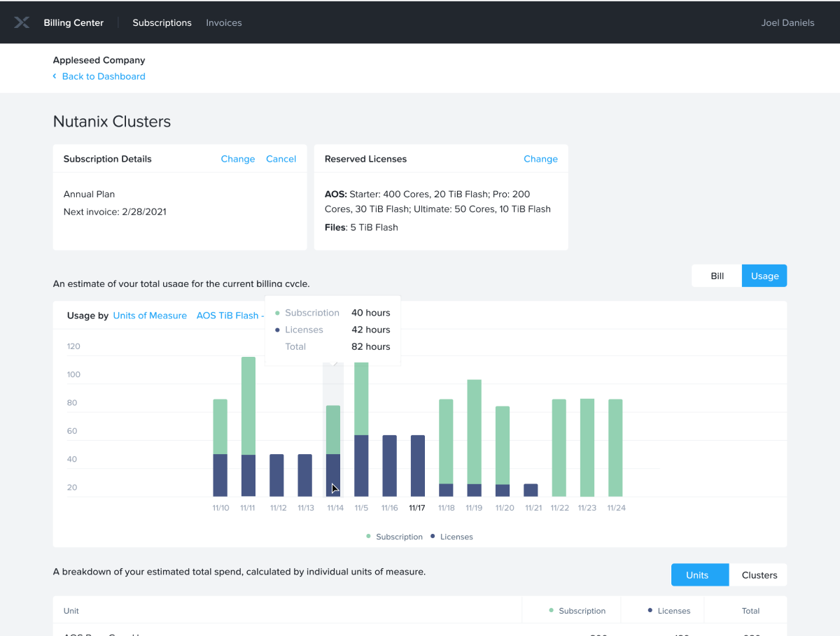Click the Subscription dot in the table header

(552, 610)
